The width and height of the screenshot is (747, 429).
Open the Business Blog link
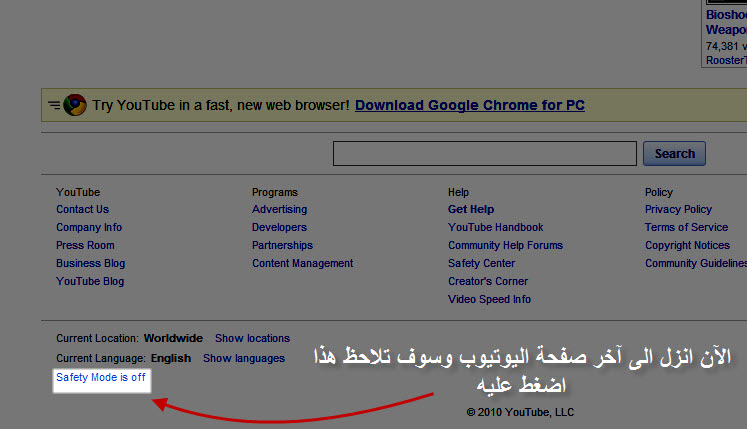click(x=91, y=263)
